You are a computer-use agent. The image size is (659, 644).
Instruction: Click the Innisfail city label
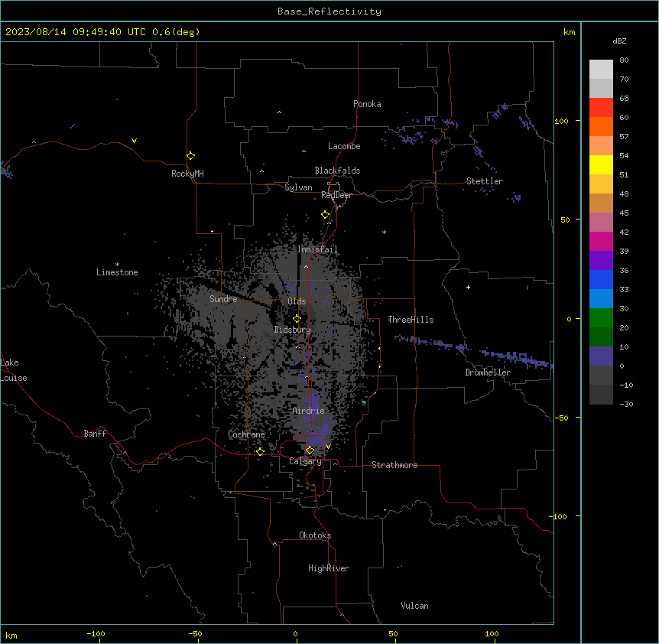[318, 249]
